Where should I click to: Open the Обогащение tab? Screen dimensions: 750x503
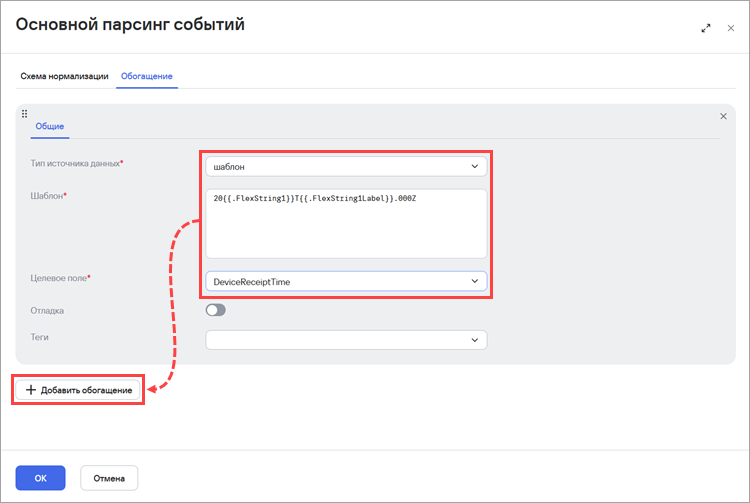point(147,76)
